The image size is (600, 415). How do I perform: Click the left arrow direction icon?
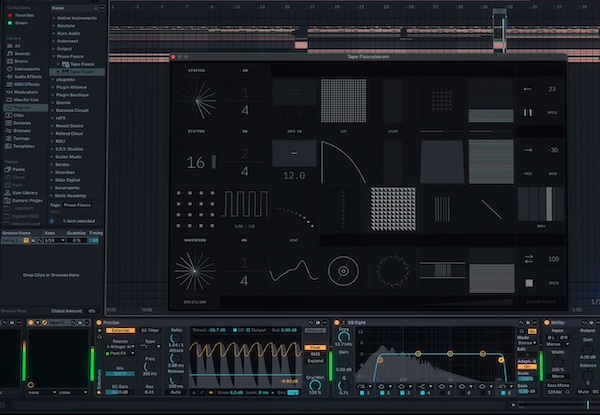coord(528,91)
